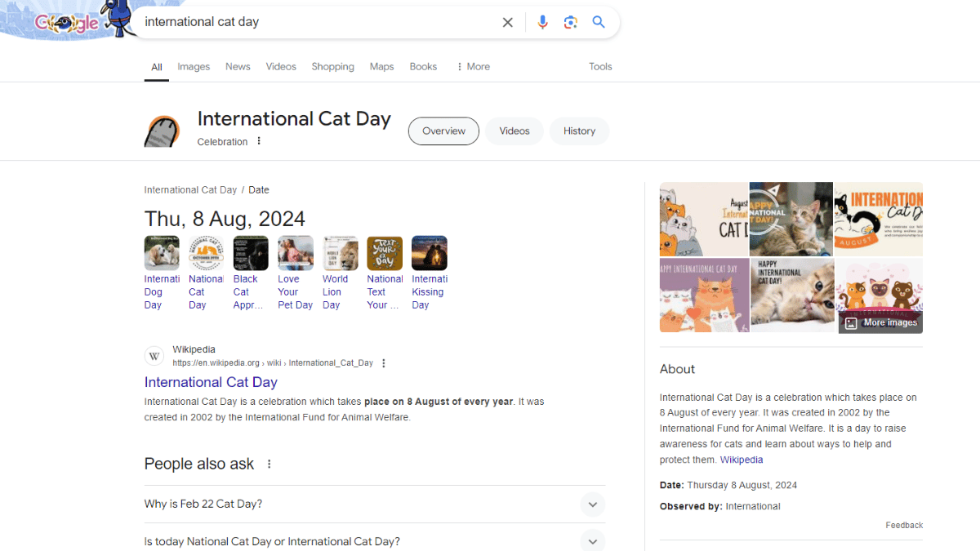
Task: Click the voice search microphone icon
Action: pos(542,22)
